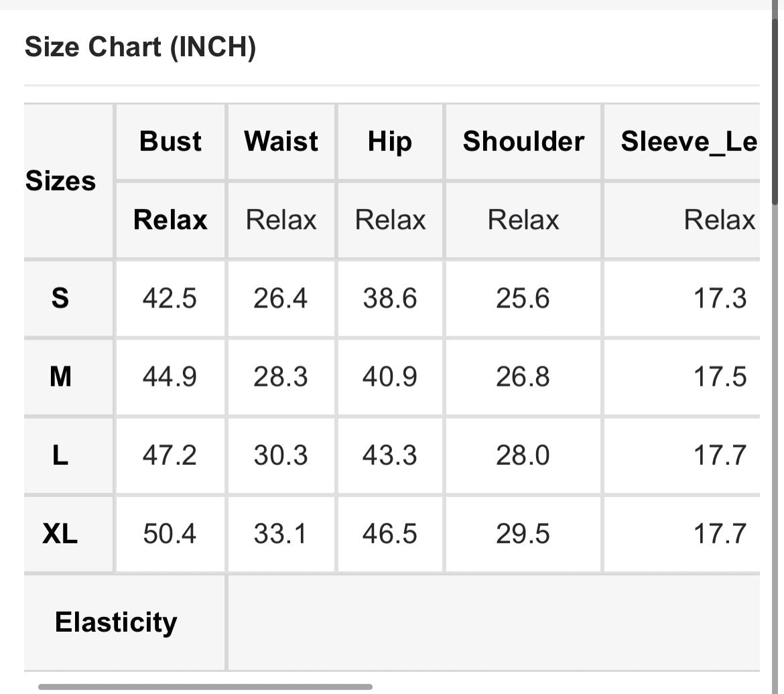This screenshot has width=784, height=694.
Task: Click the L size row label
Action: coord(60,456)
